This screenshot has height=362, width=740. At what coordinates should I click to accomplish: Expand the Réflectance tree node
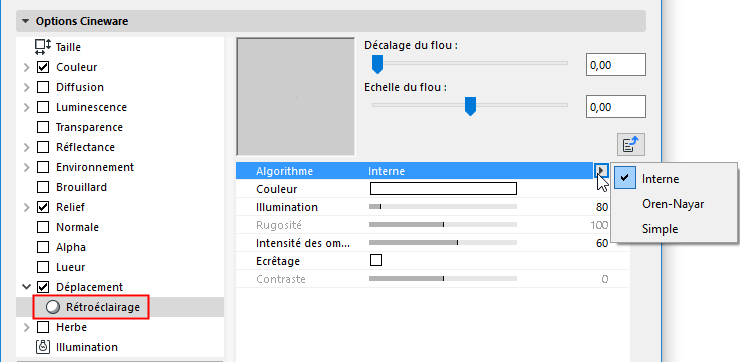26,147
